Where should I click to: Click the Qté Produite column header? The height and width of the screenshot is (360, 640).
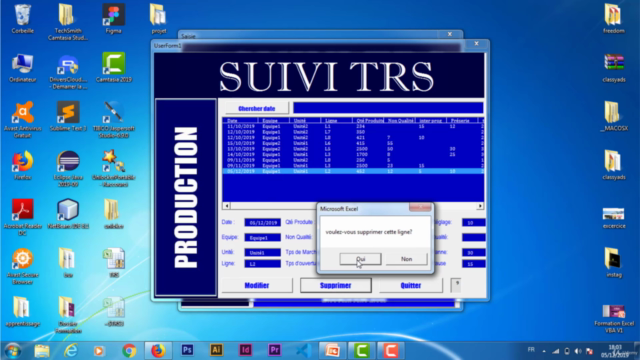(x=369, y=121)
